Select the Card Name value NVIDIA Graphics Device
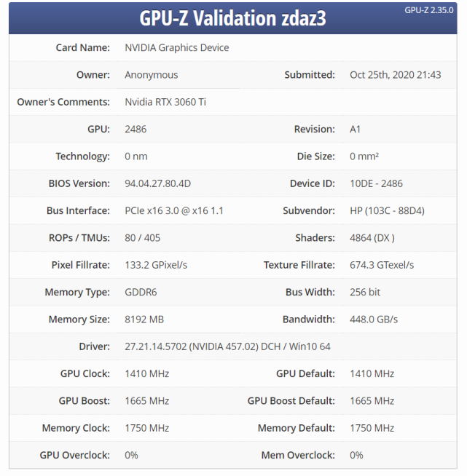This screenshot has height=476, width=467. click(177, 47)
